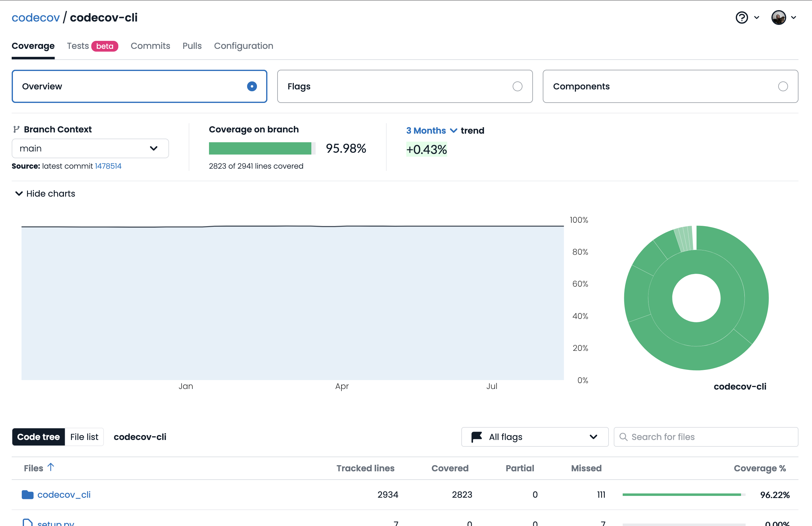Click the coverage trend area chart
The height and width of the screenshot is (526, 812).
click(x=292, y=303)
